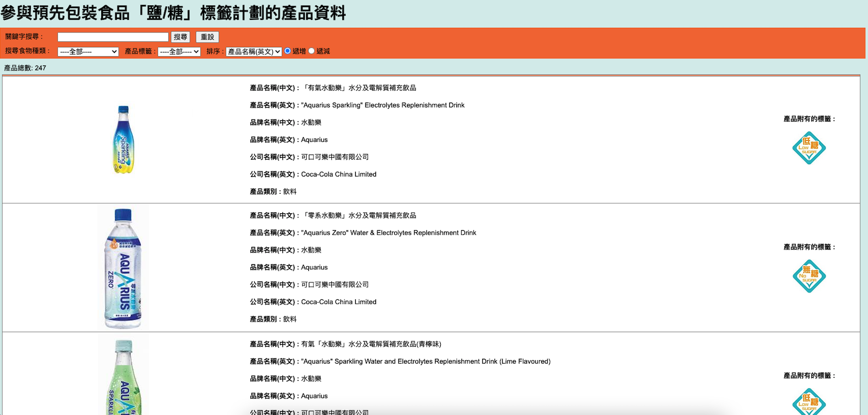Click the 產品總數: 247 text
Viewport: 868px width, 415px height.
point(25,68)
